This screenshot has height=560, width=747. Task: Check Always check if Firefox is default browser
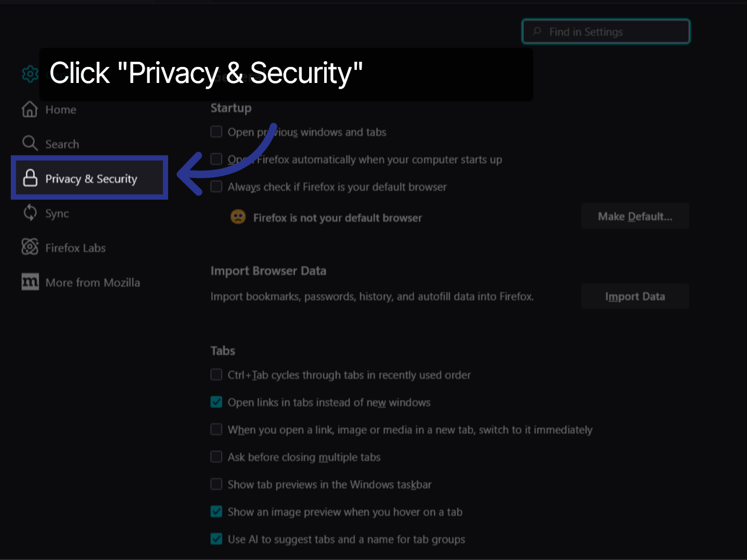216,186
